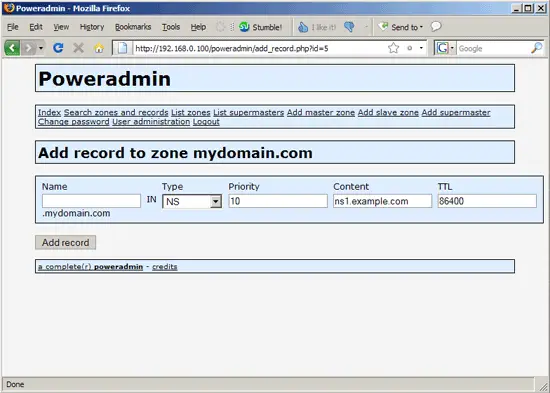This screenshot has height=393, width=550.
Task: Click the 'Add record to zone mydomain.com' heading
Action: [175, 153]
